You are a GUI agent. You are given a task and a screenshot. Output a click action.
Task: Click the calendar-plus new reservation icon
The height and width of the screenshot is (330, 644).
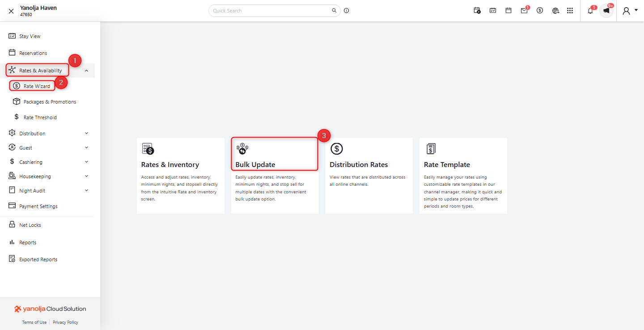pos(477,11)
